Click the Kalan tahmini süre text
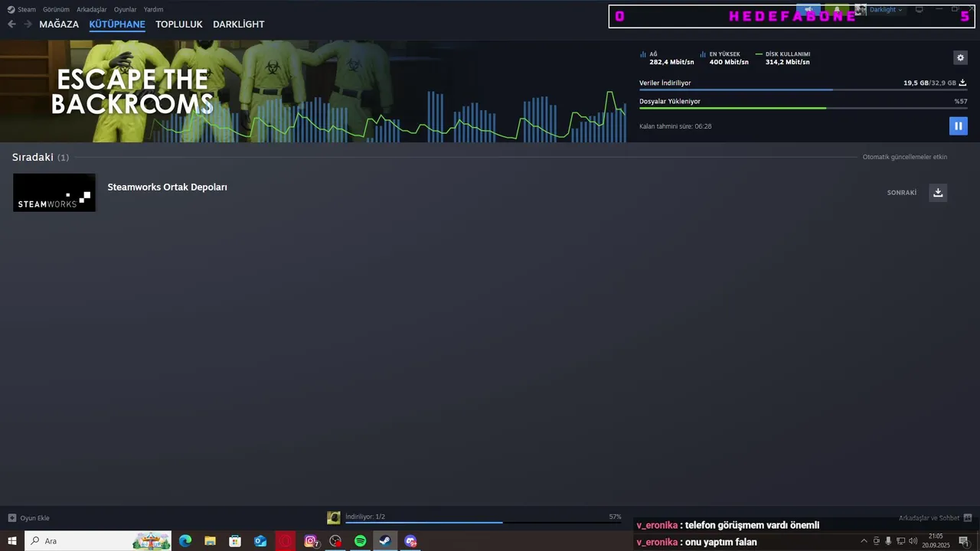Viewport: 980px width, 551px height. click(x=675, y=126)
